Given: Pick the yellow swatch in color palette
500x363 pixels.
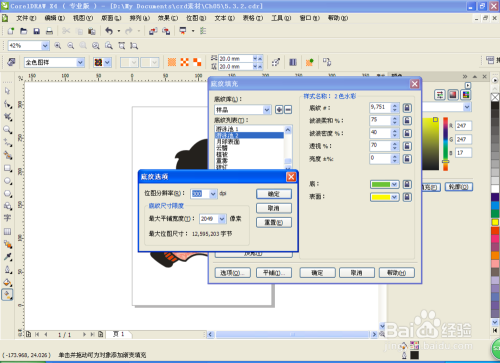Looking at the screenshot, I should 495,222.
